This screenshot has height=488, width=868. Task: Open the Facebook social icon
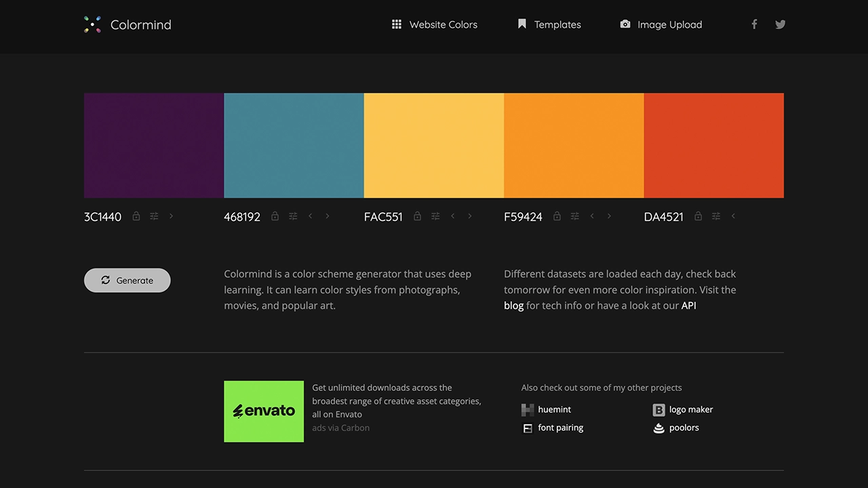[754, 24]
